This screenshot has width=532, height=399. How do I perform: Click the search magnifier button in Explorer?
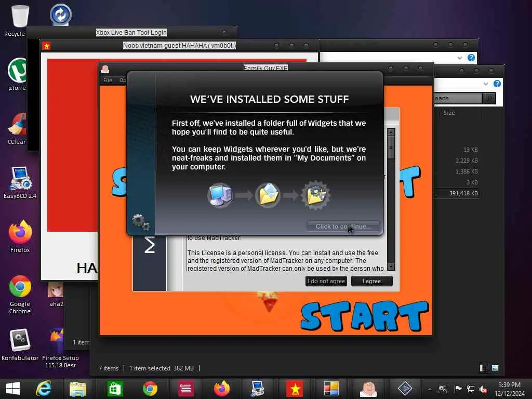pos(489,98)
